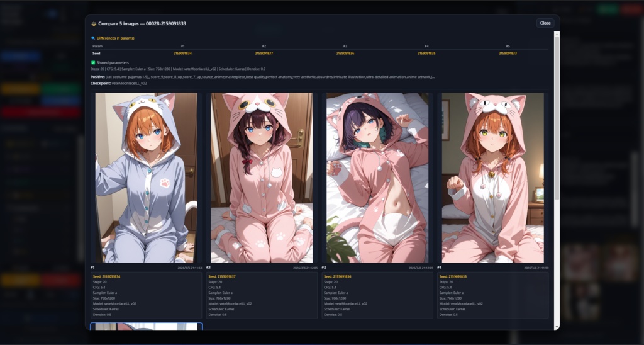
Task: Click the '#2' label below the second image
Action: click(208, 268)
